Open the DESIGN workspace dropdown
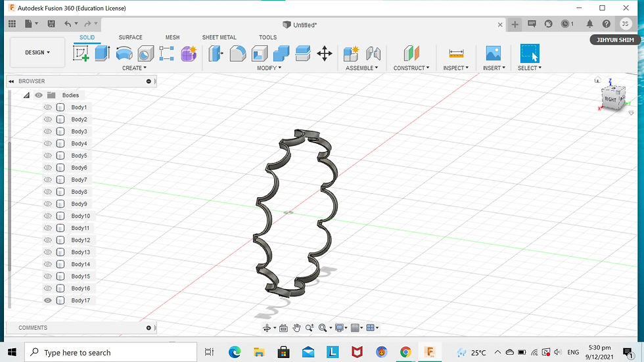The image size is (644, 362). (37, 53)
